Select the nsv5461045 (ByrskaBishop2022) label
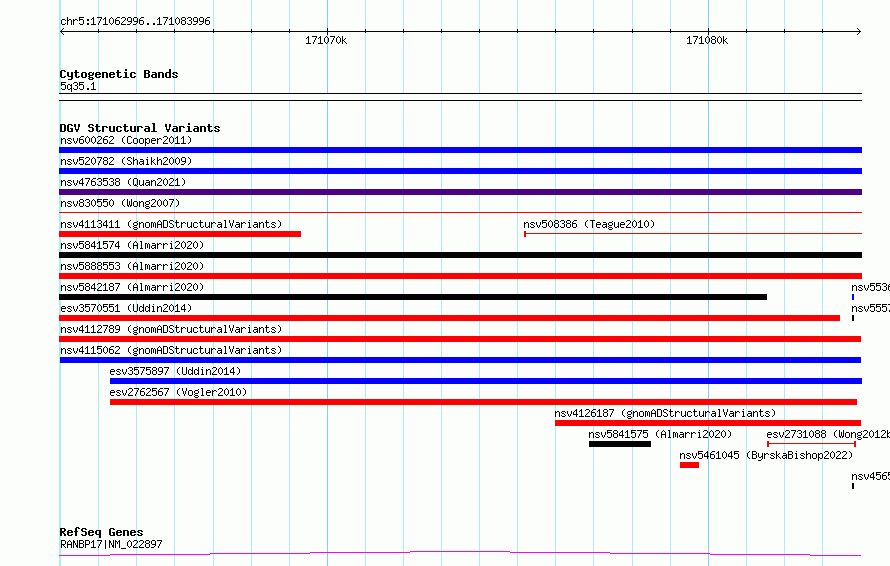 pyautogui.click(x=766, y=455)
